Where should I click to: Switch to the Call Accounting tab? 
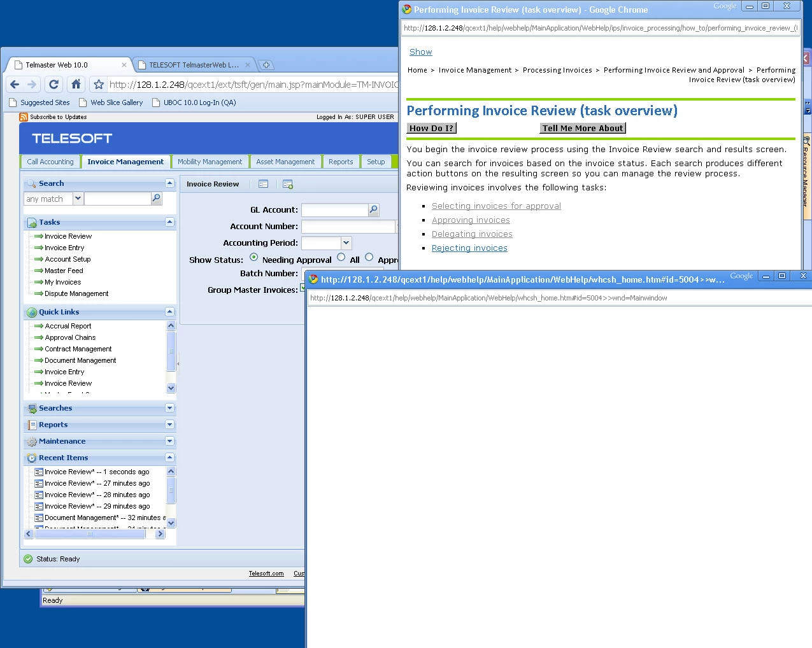click(50, 162)
